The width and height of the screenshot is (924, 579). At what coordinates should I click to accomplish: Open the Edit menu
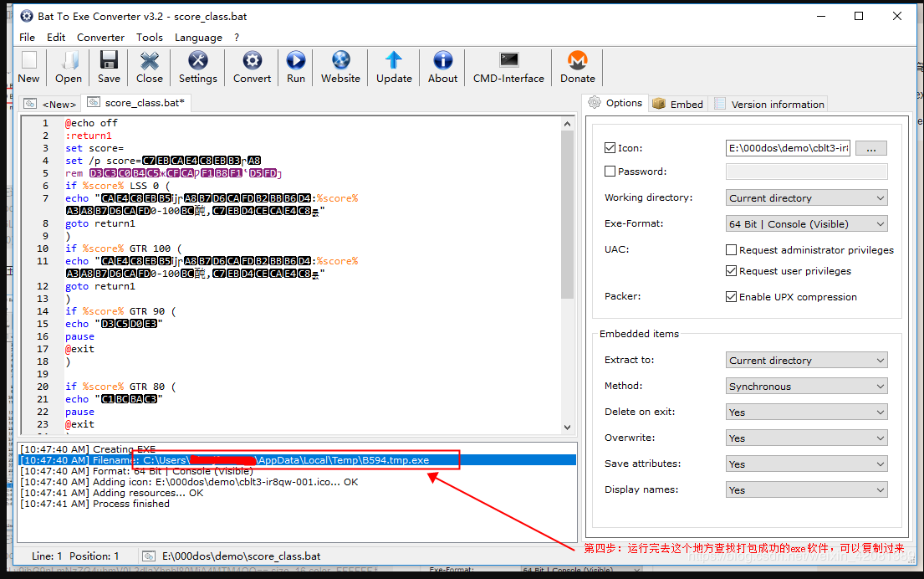[x=56, y=37]
